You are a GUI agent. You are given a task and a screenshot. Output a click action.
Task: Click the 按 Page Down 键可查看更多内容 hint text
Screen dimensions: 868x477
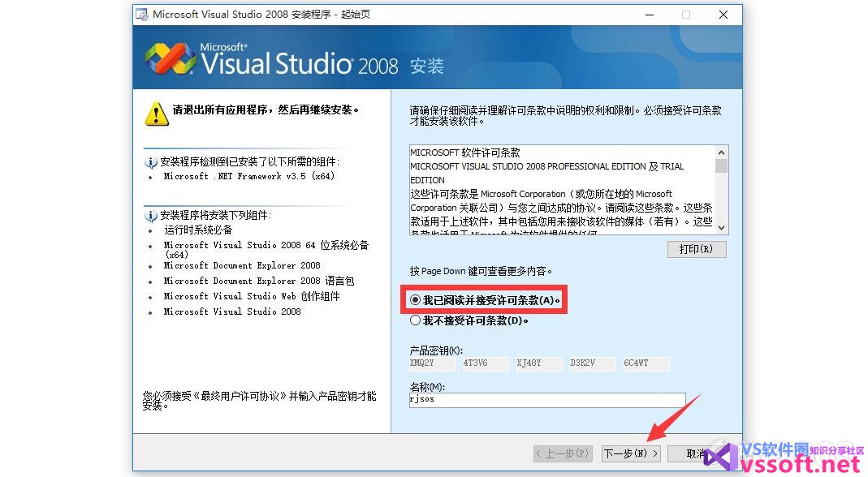coord(481,271)
